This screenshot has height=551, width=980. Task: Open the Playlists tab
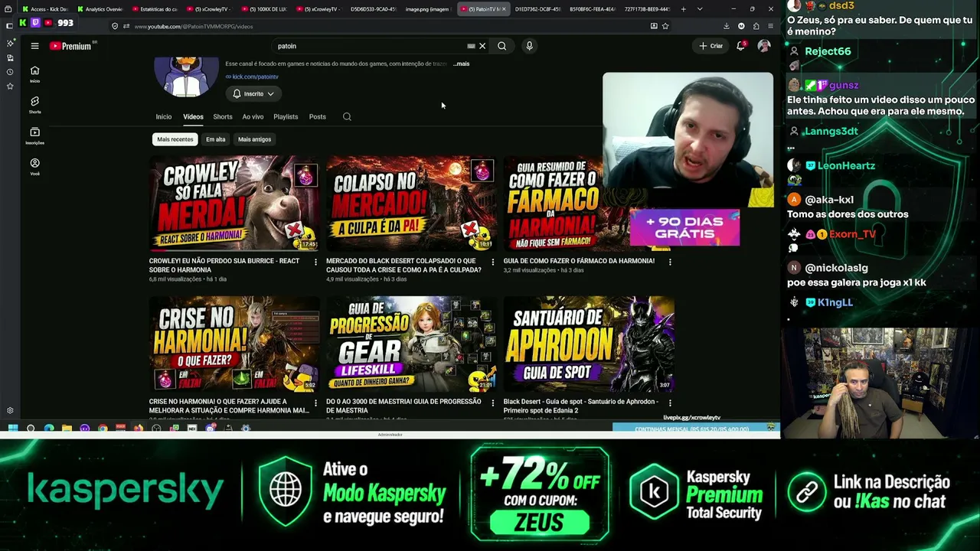point(286,116)
